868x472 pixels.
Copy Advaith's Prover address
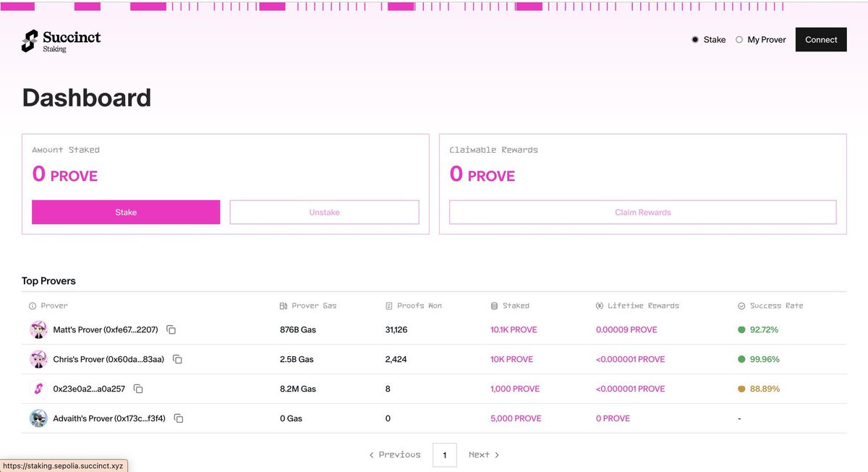(x=179, y=418)
